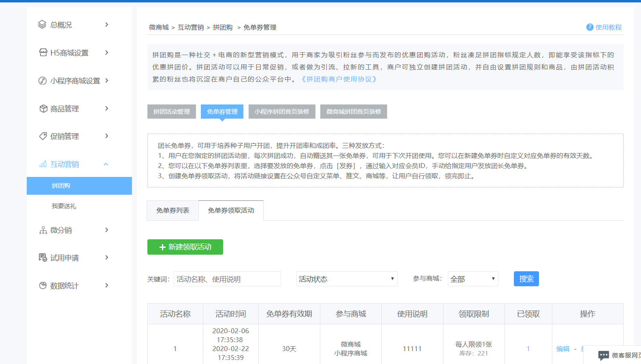Click the 免单券有效期 column header

pos(289,314)
